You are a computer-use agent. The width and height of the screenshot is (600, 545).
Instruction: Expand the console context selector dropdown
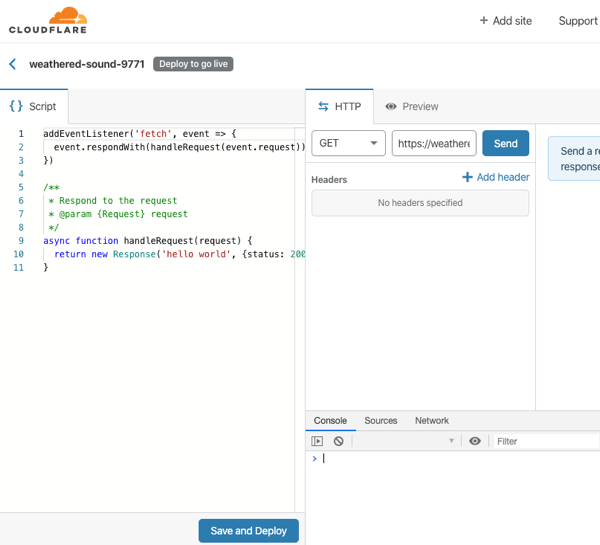click(x=406, y=441)
